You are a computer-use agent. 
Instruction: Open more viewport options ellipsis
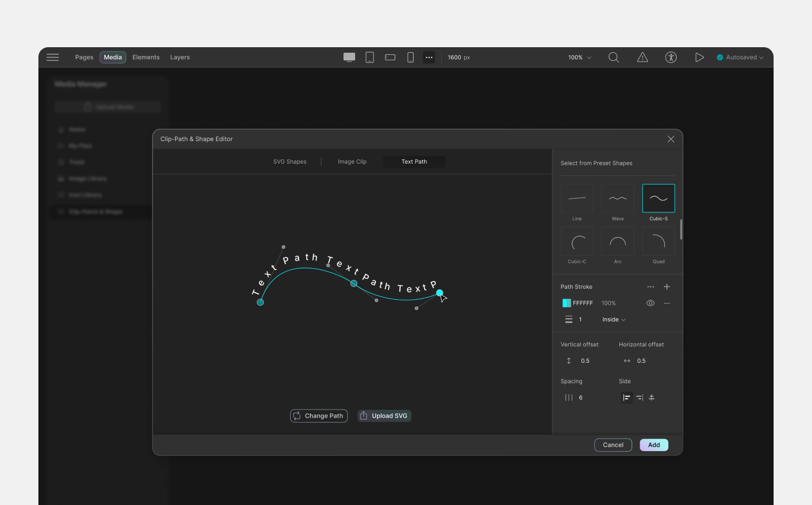[429, 57]
